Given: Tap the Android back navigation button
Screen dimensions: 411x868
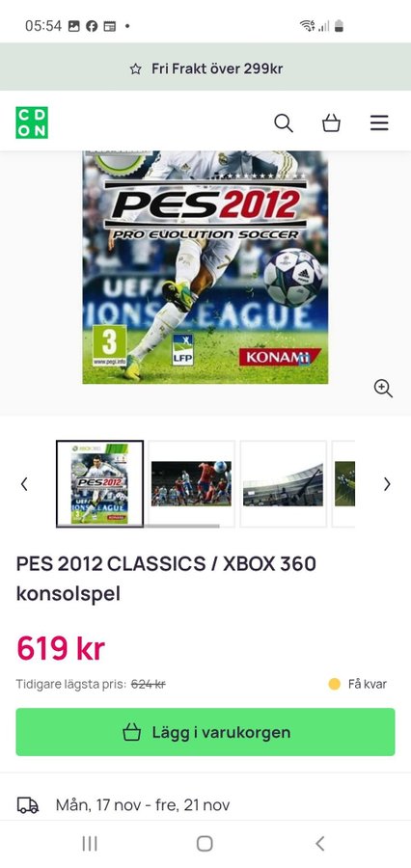Looking at the screenshot, I should point(319,843).
